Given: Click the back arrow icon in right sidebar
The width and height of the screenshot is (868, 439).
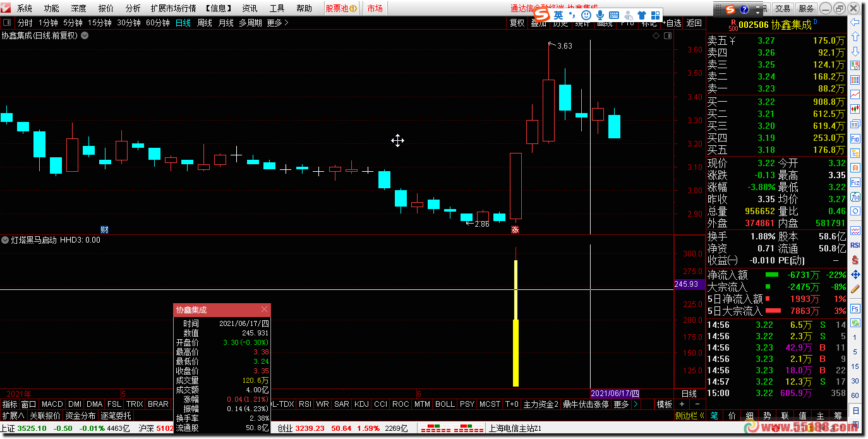Looking at the screenshot, I should coord(855,22).
